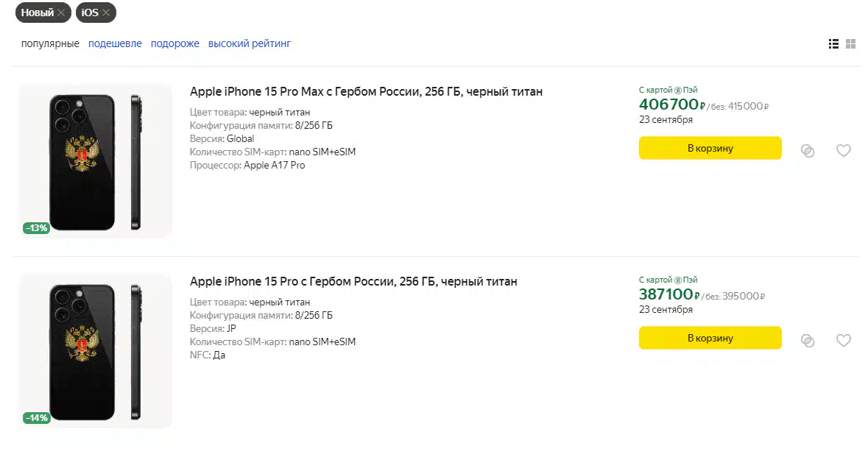This screenshot has height=460, width=868.
Task: Open iPhone 15 Pro Max product title
Action: 366,91
